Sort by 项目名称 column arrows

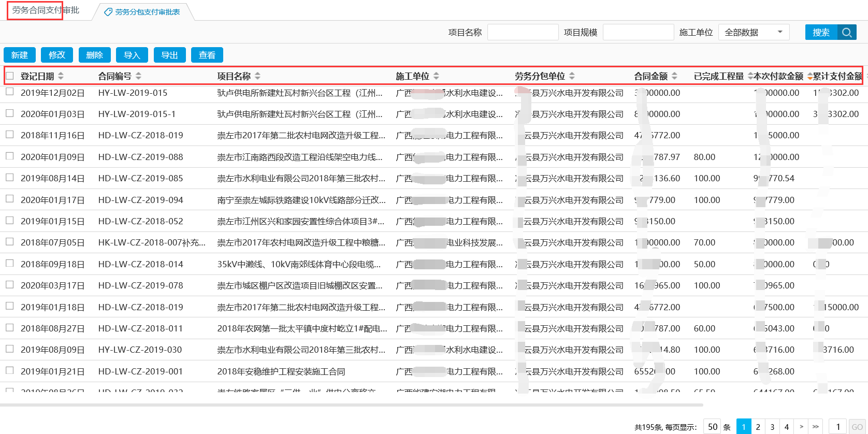click(257, 76)
